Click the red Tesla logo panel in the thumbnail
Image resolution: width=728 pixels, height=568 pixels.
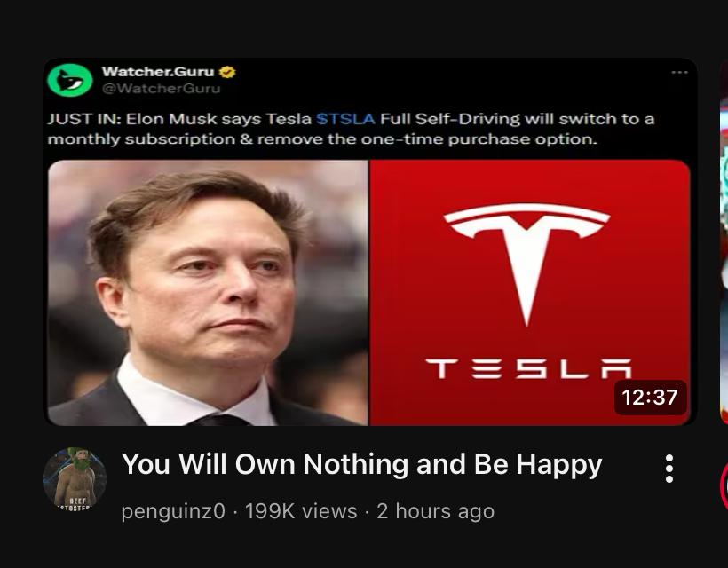[x=530, y=293]
